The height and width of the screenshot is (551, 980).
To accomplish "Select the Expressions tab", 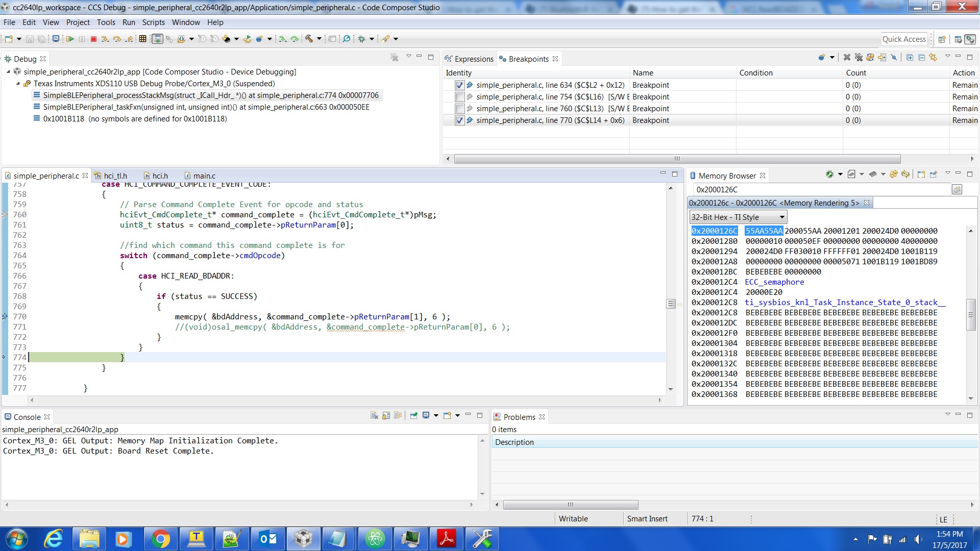I will pyautogui.click(x=473, y=59).
